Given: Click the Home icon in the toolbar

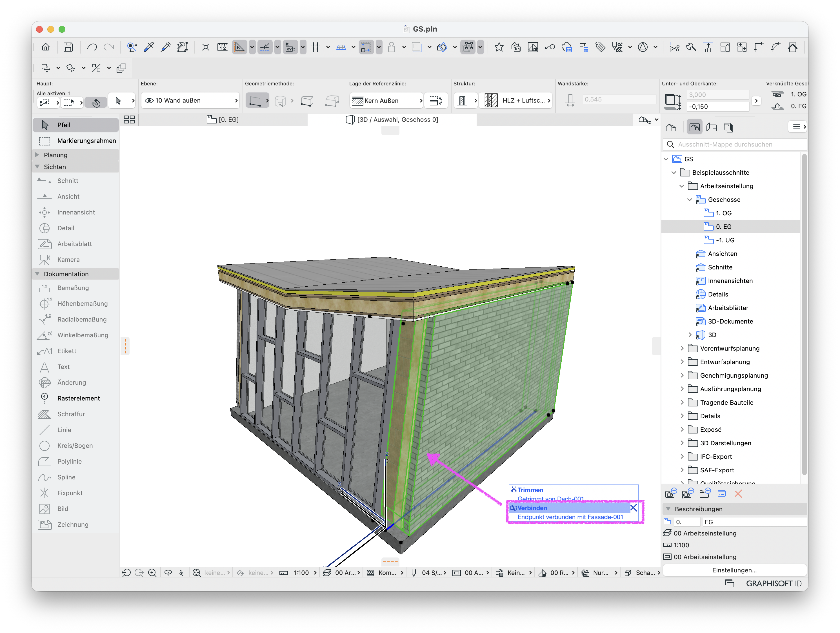Looking at the screenshot, I should pyautogui.click(x=46, y=47).
